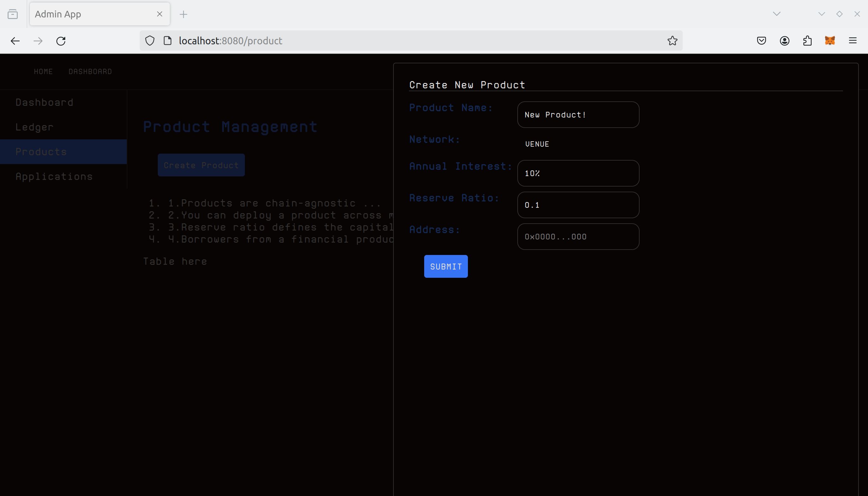Click the 'Network:' label
868x496 pixels.
pyautogui.click(x=435, y=139)
